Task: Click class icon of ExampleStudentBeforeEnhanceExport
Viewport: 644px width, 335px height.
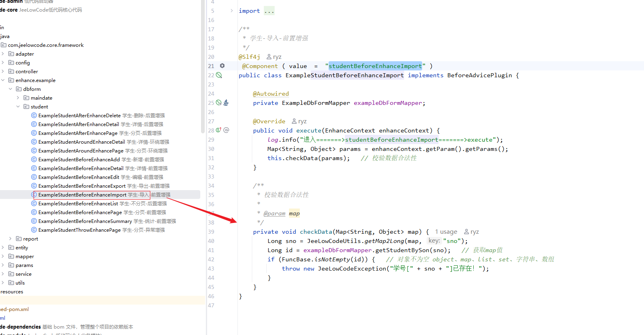Action: point(34,186)
